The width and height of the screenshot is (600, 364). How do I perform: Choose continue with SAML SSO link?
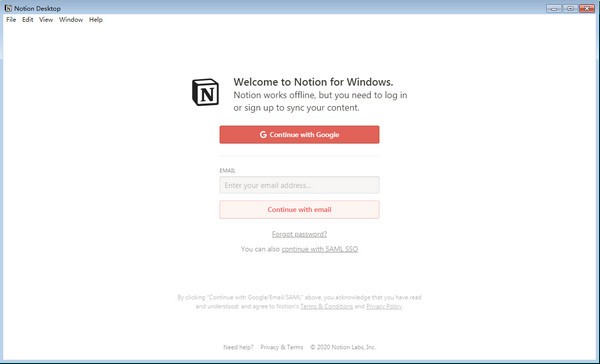click(320, 249)
